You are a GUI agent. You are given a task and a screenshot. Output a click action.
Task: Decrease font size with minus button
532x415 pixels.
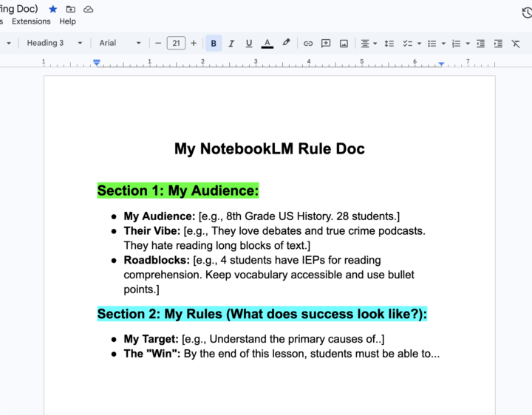pos(158,43)
